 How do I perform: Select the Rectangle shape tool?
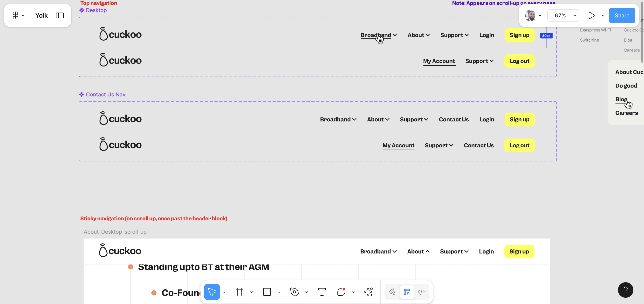(x=267, y=292)
